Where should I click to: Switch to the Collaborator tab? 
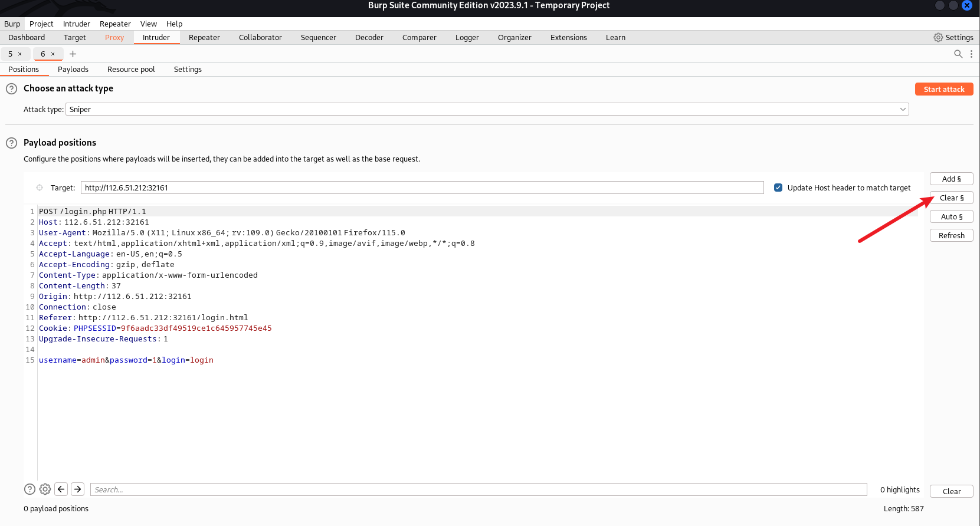point(260,37)
